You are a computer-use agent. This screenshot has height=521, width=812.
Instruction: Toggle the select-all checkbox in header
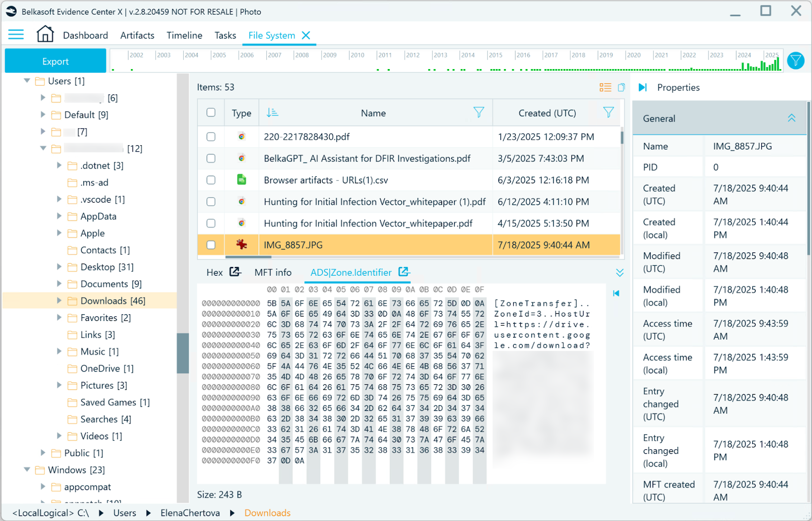[x=211, y=113]
